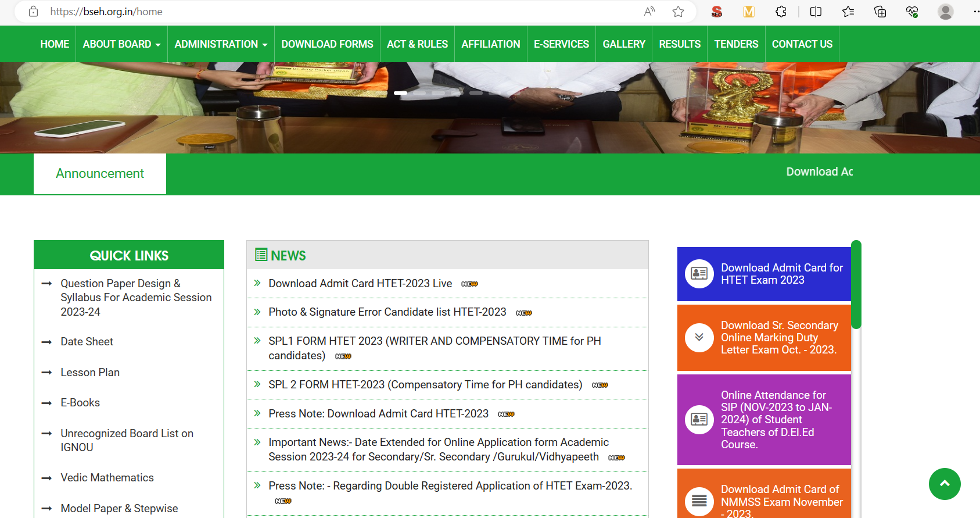Open Question Paper Design & Syllabus link

136,298
